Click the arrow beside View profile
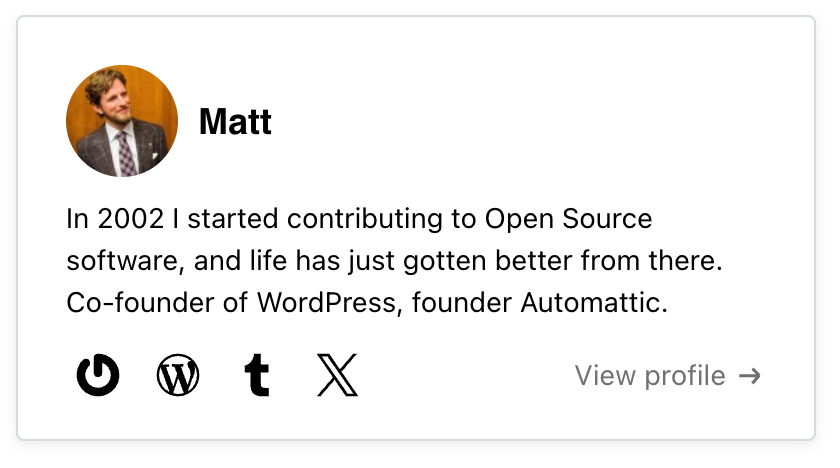Screen dimensions: 840x468 [750, 376]
